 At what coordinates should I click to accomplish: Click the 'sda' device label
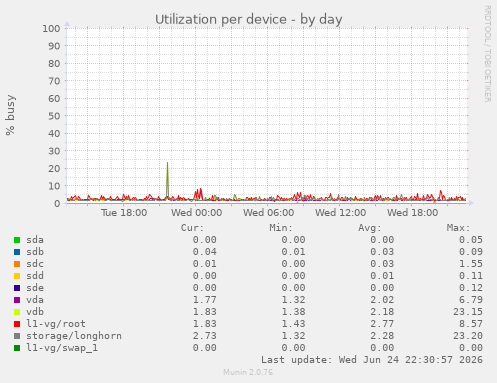click(x=35, y=240)
